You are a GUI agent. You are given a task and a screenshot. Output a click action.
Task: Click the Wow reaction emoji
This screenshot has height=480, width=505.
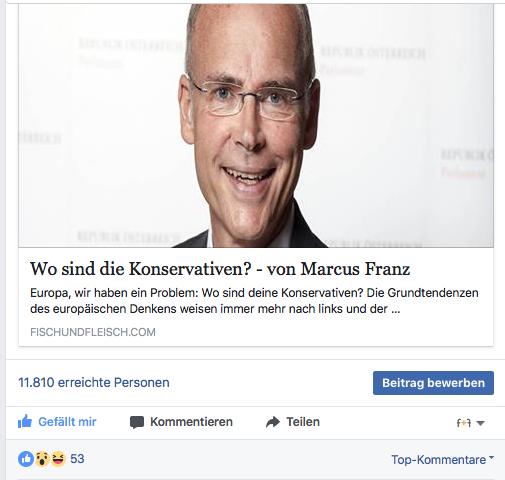coord(42,459)
